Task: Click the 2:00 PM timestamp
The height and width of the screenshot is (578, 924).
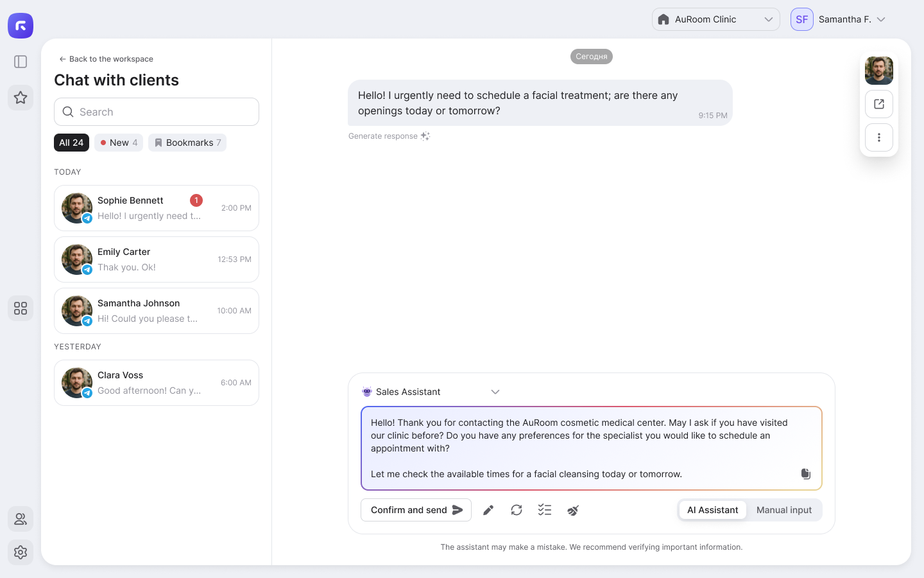Action: 236,208
